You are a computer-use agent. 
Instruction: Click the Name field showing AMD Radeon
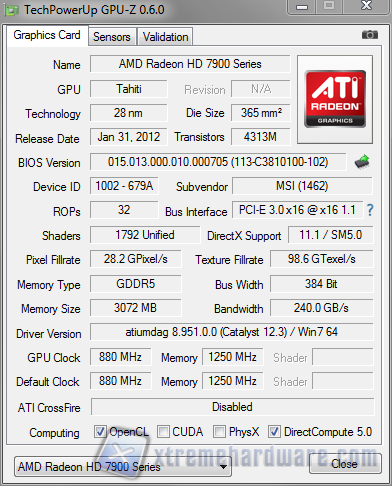190,64
